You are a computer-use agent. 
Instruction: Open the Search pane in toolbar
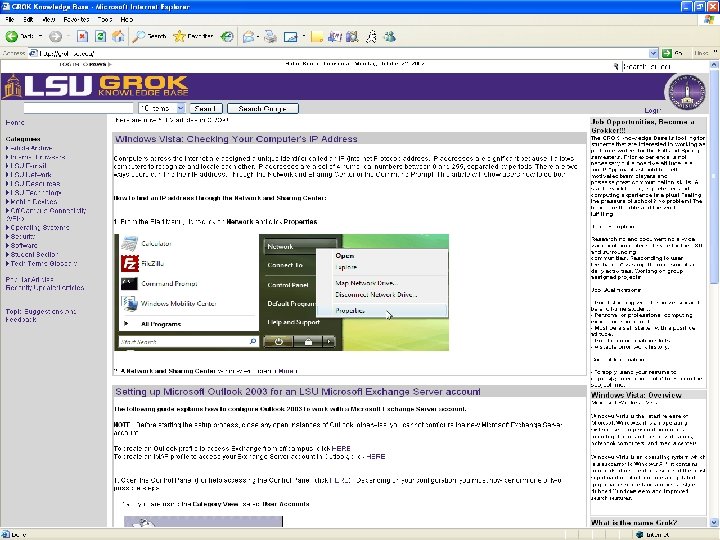click(149, 36)
